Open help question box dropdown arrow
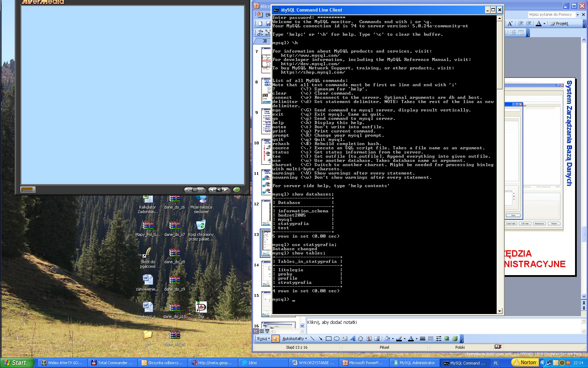 click(x=577, y=15)
